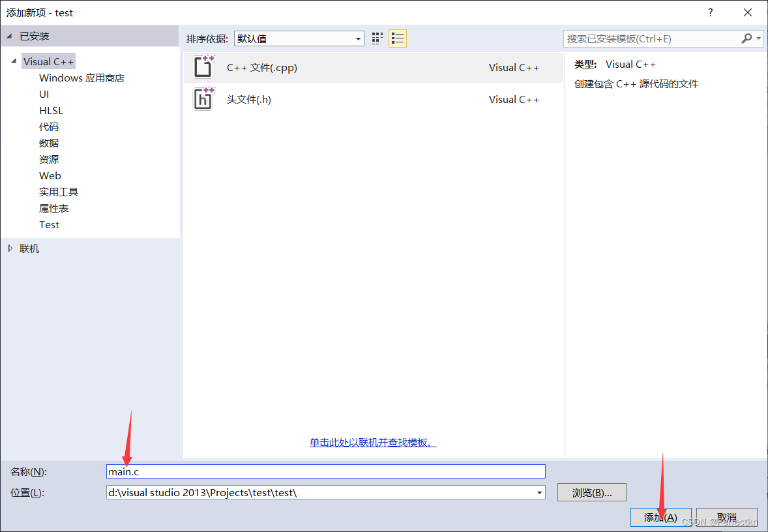Collapse the Visual C++ tree node
This screenshot has height=532, width=768.
pos(14,61)
